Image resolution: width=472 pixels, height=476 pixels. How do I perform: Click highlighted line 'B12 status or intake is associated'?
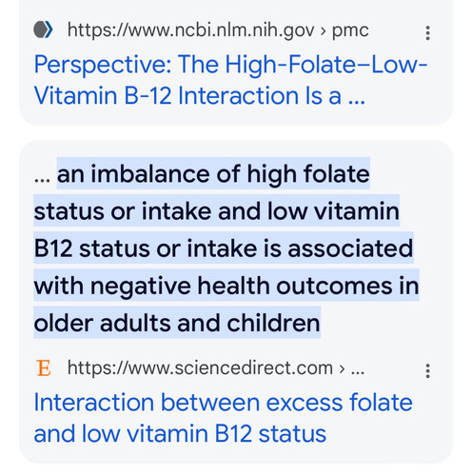(x=224, y=248)
